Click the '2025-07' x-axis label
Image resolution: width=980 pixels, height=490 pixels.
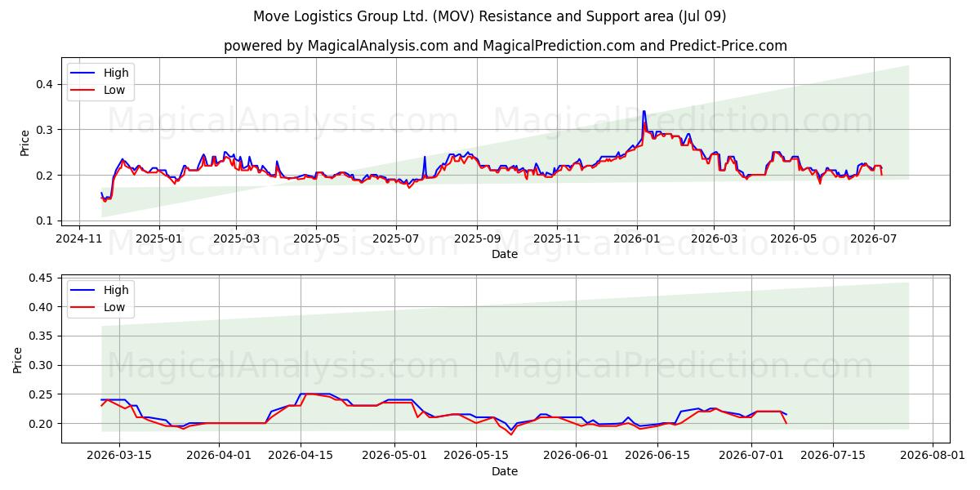pos(395,239)
